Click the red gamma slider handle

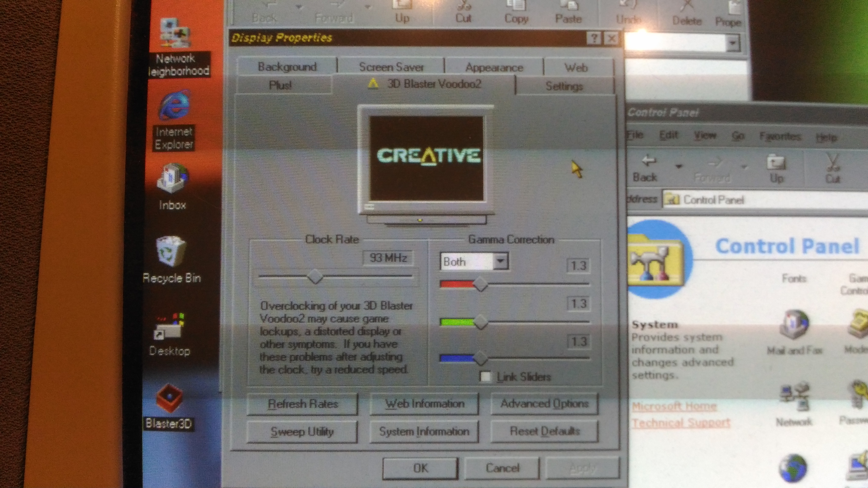click(x=481, y=284)
